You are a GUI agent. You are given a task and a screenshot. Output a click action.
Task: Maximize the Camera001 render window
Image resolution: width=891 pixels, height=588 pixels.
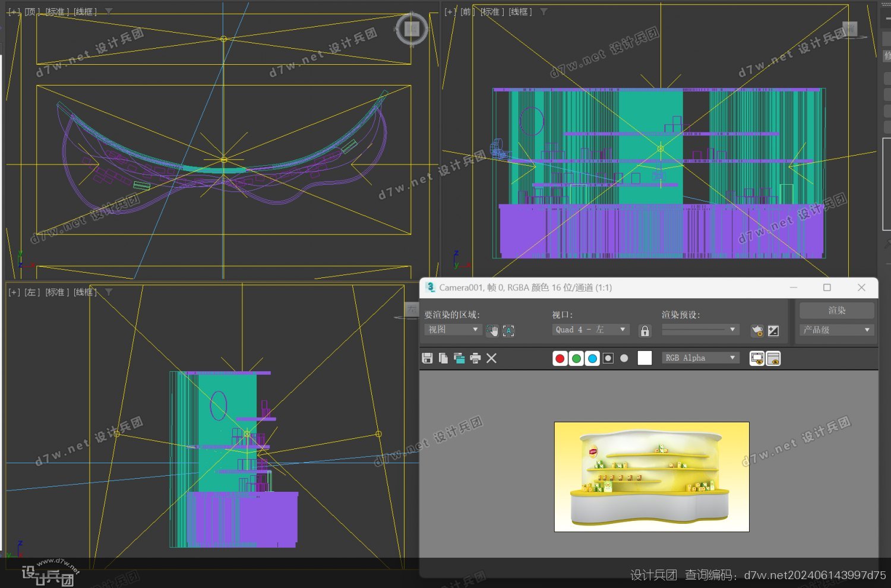tap(827, 287)
